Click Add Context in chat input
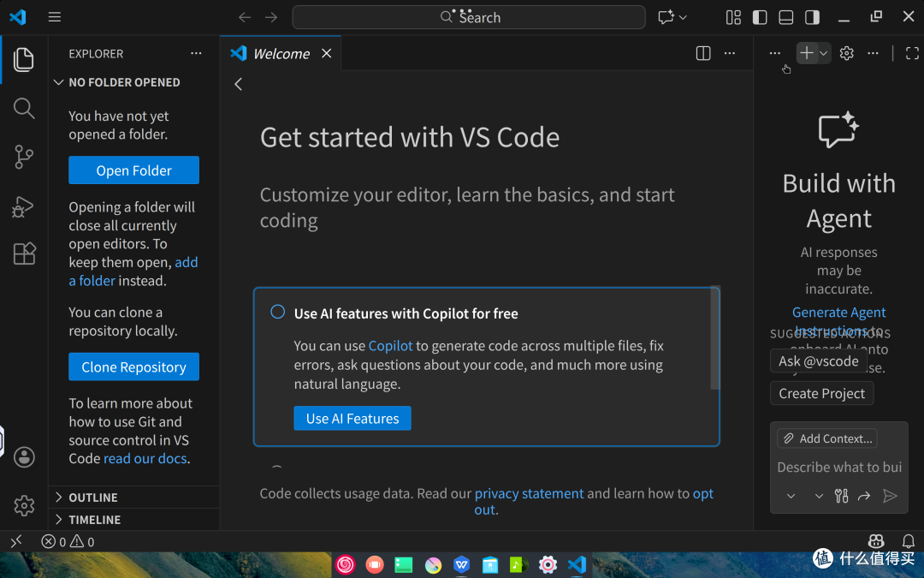 (x=827, y=438)
